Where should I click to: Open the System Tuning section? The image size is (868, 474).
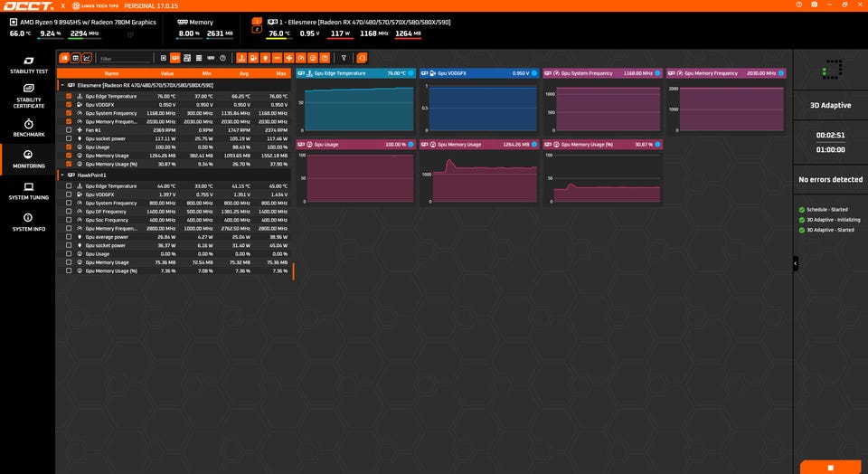pos(29,191)
